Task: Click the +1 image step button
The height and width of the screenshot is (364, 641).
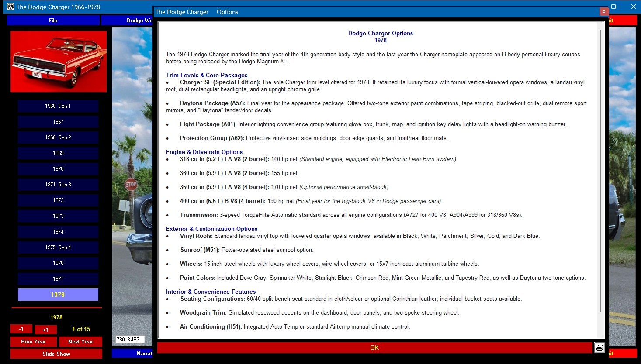Action: click(45, 330)
